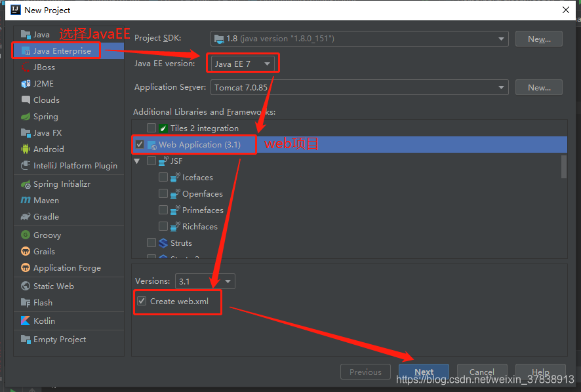
Task: Click the Primefaces library icon
Action: click(x=175, y=210)
